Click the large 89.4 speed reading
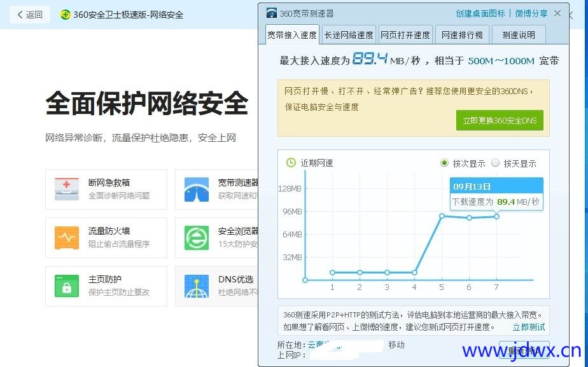This screenshot has height=367, width=588. (370, 59)
